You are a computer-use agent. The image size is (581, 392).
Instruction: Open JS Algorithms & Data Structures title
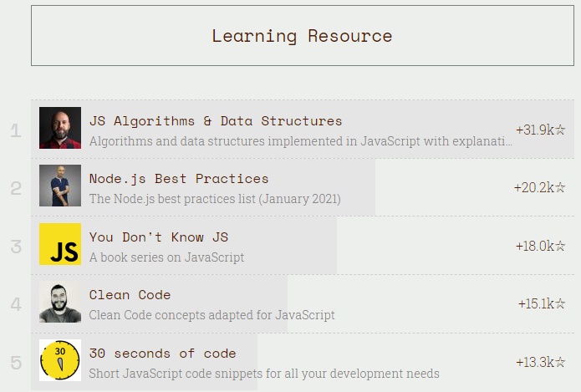[216, 121]
